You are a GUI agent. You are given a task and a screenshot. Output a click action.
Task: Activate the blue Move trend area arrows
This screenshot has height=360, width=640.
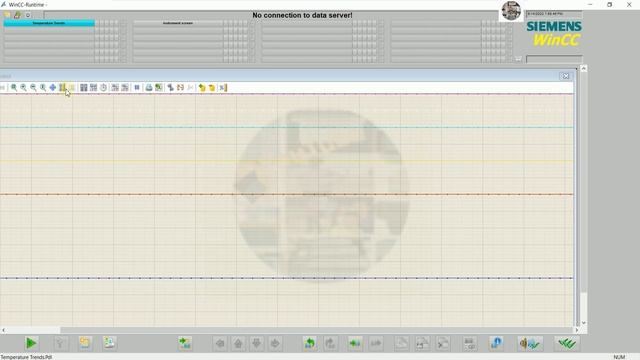(x=53, y=87)
